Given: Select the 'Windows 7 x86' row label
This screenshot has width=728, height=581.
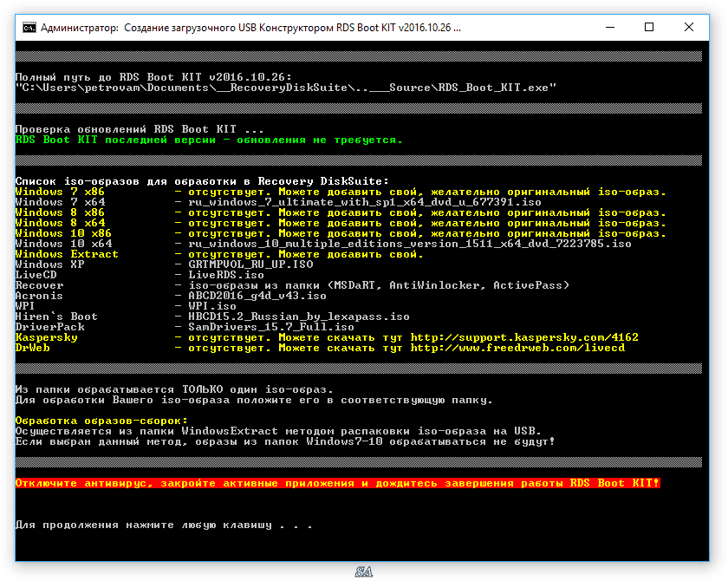Looking at the screenshot, I should [60, 192].
